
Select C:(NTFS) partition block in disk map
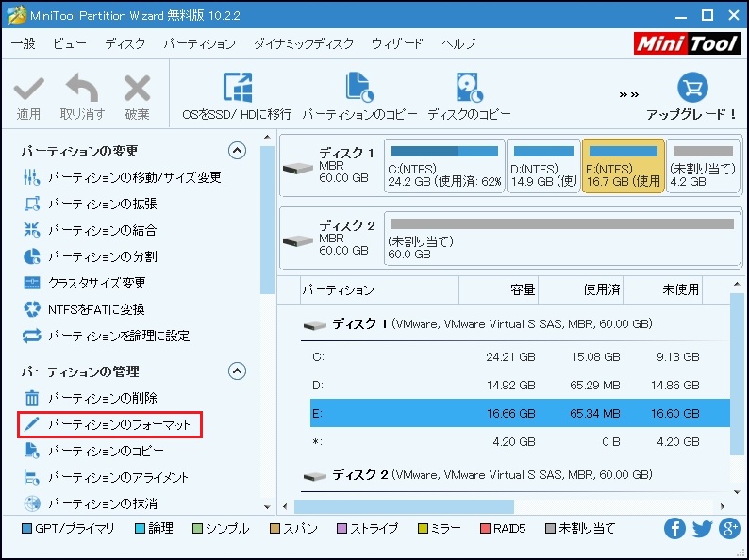coord(444,166)
